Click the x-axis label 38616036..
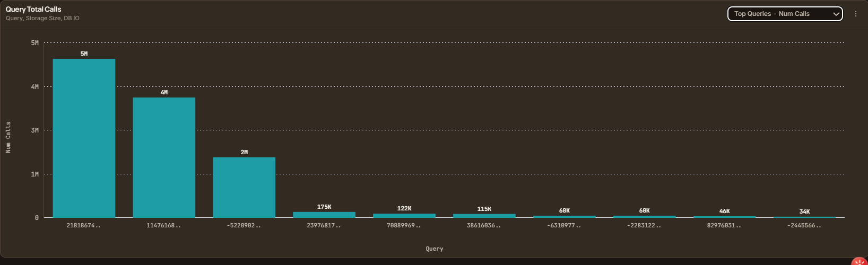The width and height of the screenshot is (868, 265). pyautogui.click(x=484, y=226)
